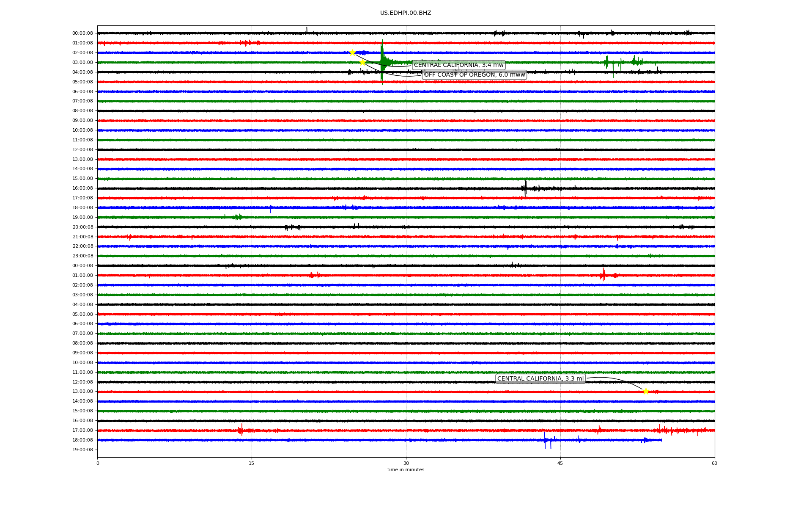Click the 19:00:08 label at the bottom

coord(82,450)
